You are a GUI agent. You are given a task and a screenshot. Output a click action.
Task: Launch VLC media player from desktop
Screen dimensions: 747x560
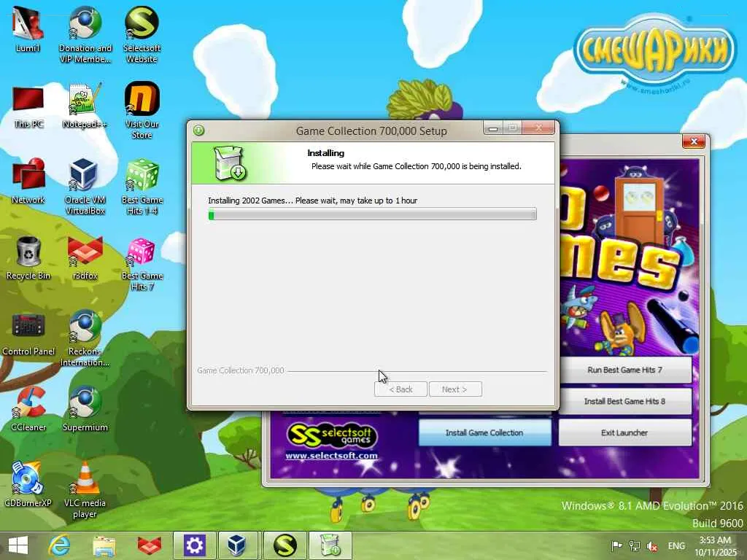(85, 489)
